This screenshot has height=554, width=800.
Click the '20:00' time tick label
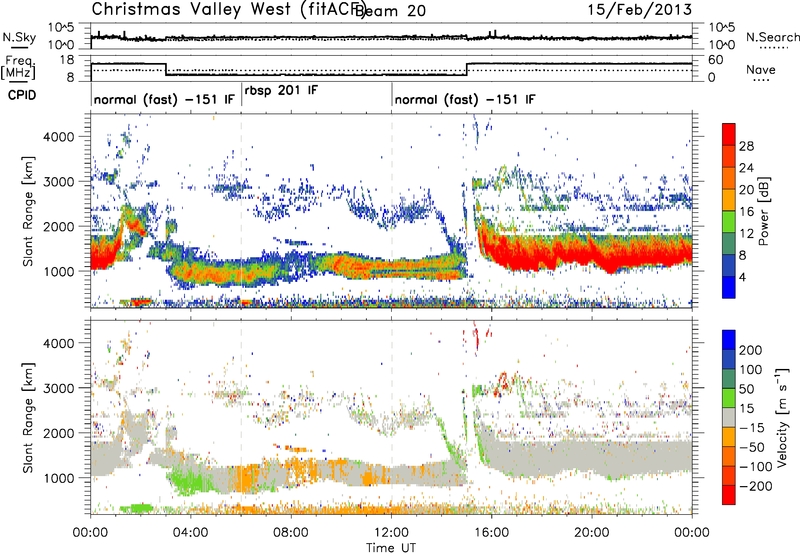[592, 533]
